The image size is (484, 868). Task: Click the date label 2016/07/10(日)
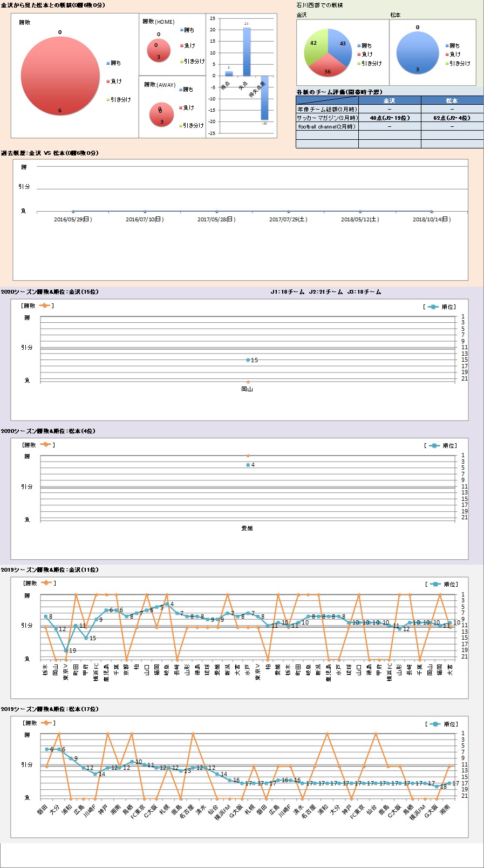pyautogui.click(x=145, y=220)
